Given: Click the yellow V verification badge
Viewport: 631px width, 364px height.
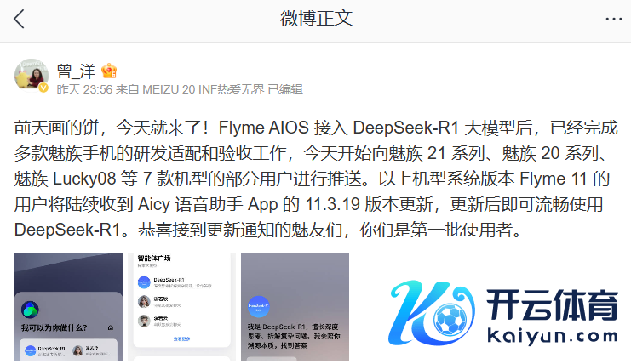Looking at the screenshot, I should (x=43, y=88).
